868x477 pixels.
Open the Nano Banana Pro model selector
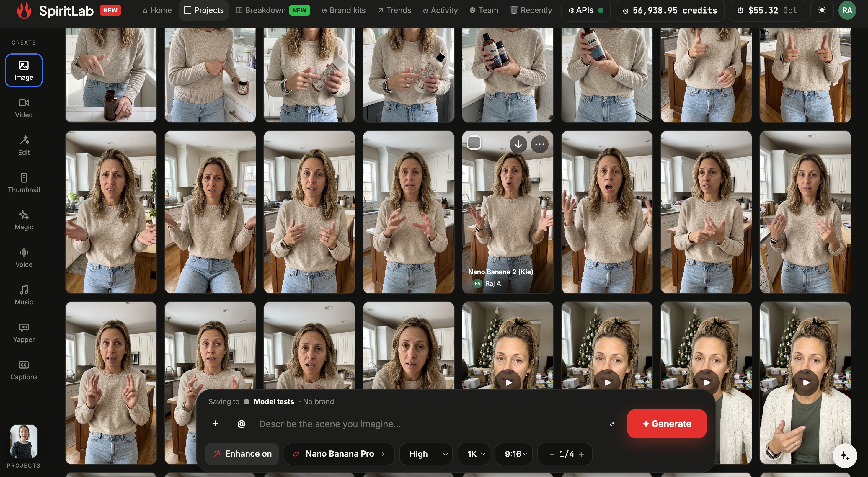coord(339,454)
